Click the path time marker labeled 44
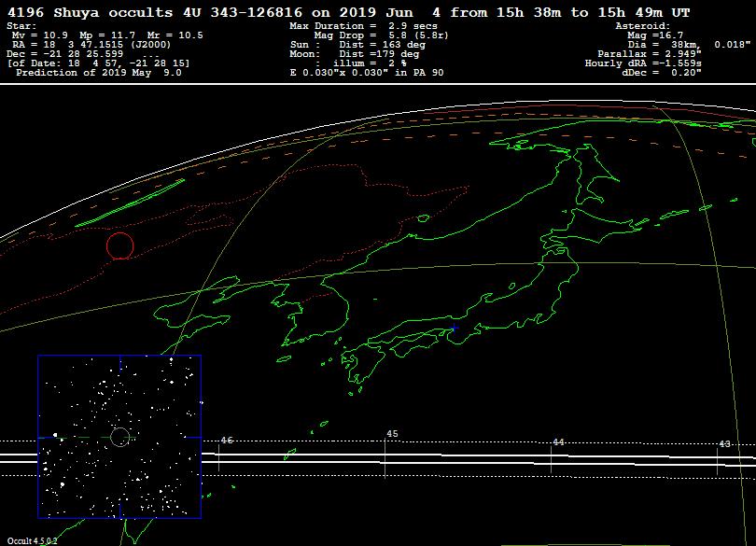 pos(558,441)
